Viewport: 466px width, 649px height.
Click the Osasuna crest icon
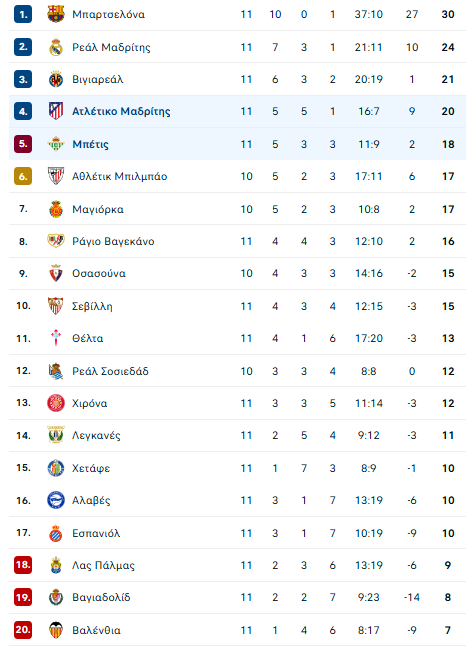pos(55,274)
